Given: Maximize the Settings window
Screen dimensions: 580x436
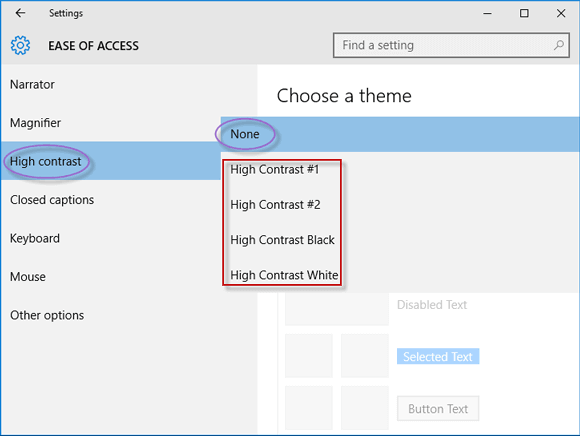Looking at the screenshot, I should pos(524,13).
